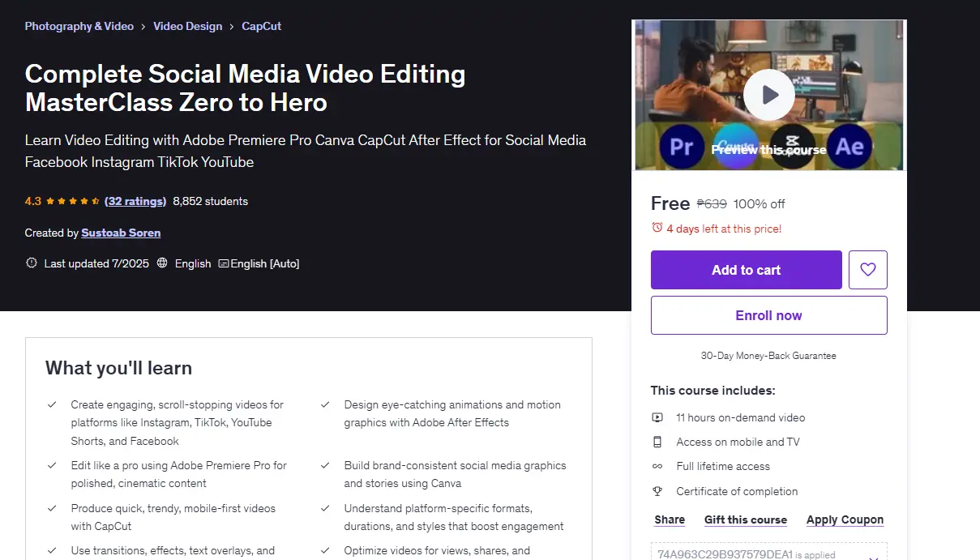Click the globe language icon
Viewport: 980px width, 560px height.
pyautogui.click(x=162, y=263)
